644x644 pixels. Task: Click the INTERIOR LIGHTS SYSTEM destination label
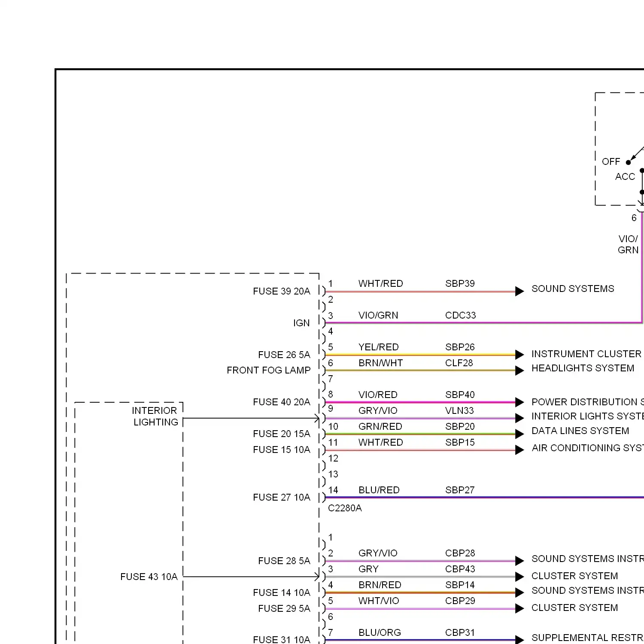[587, 416]
